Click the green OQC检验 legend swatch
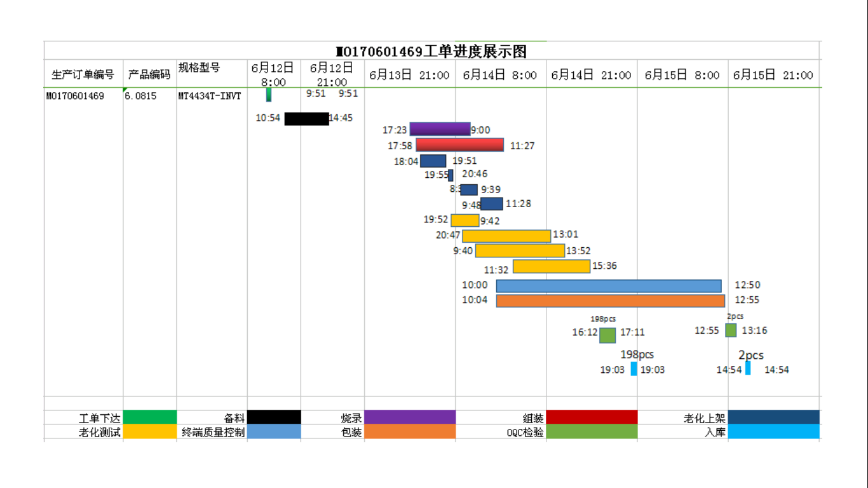This screenshot has height=488, width=868. 592,432
